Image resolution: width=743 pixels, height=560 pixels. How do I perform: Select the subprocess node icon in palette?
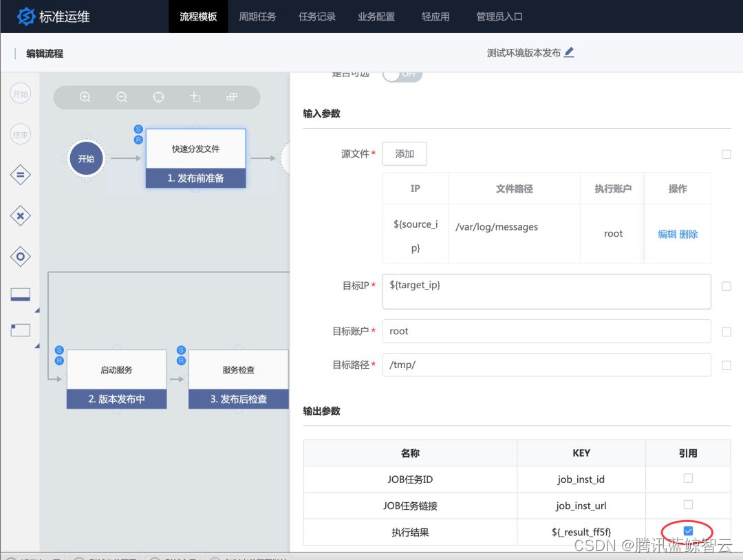(20, 257)
